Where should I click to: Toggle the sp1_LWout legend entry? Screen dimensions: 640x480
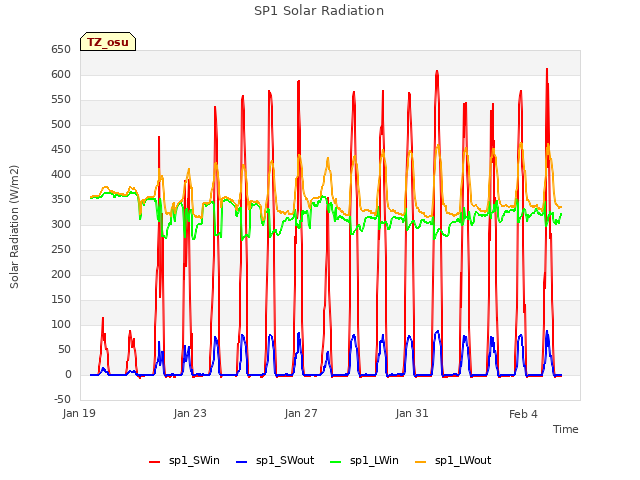tap(453, 460)
